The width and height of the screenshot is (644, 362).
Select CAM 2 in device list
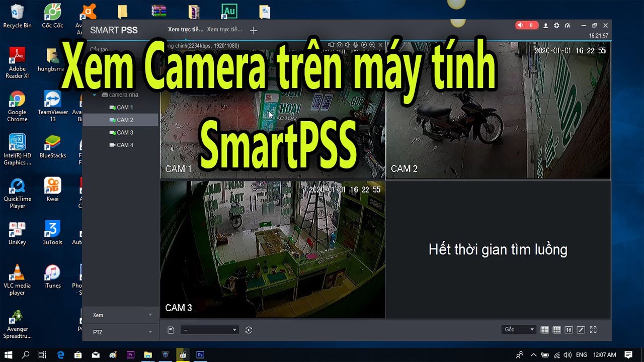(x=121, y=120)
